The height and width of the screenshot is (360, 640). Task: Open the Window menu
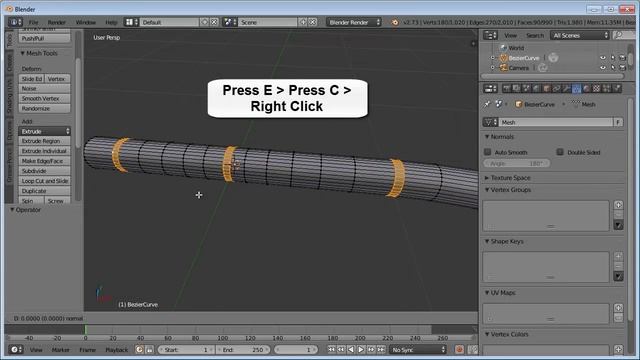pos(86,22)
